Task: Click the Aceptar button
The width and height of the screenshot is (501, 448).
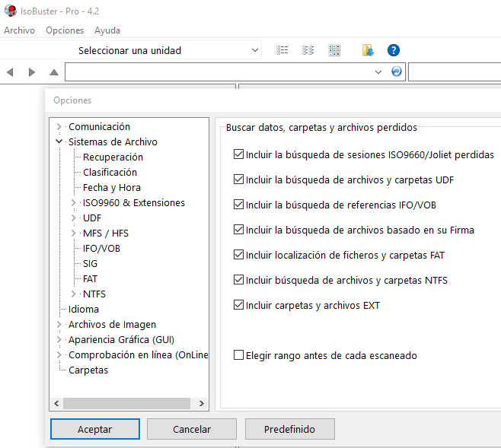Action: pos(95,429)
